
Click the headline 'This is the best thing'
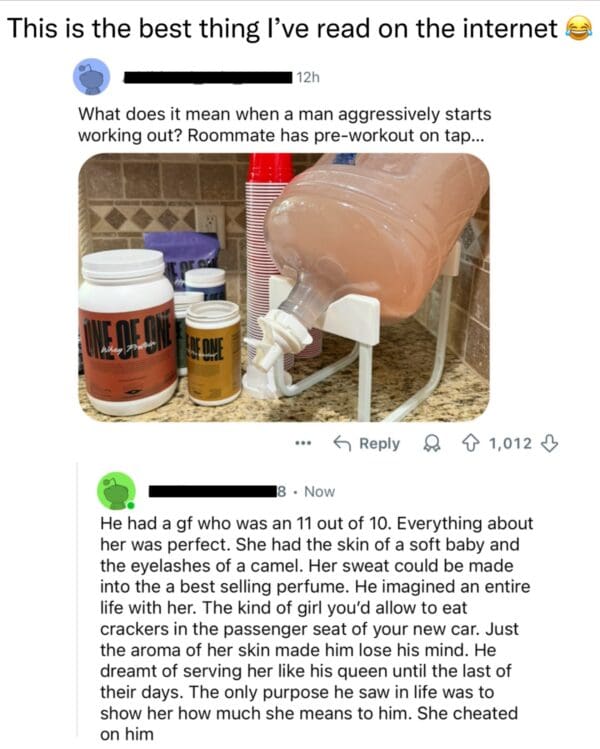pyautogui.click(x=282, y=29)
